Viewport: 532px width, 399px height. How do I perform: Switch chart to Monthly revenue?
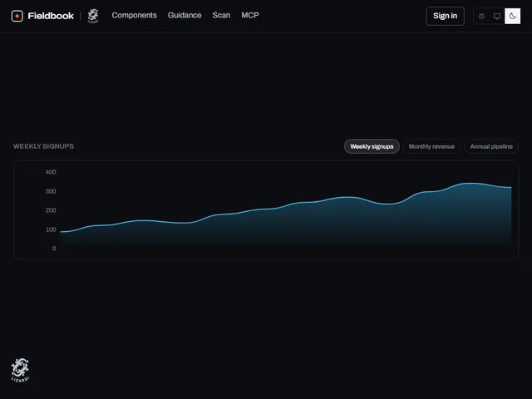click(x=431, y=146)
